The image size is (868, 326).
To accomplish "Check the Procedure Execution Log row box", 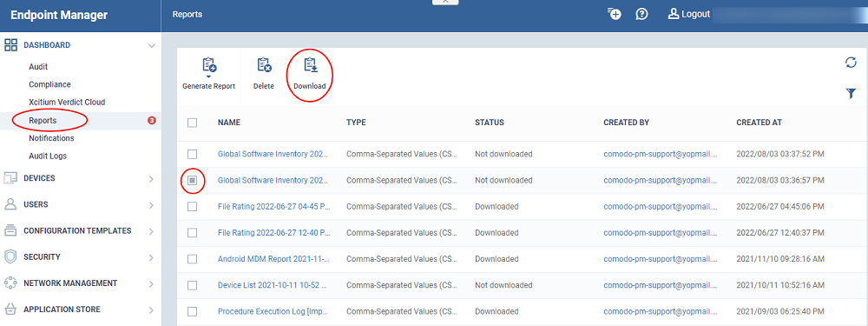I will 192,311.
